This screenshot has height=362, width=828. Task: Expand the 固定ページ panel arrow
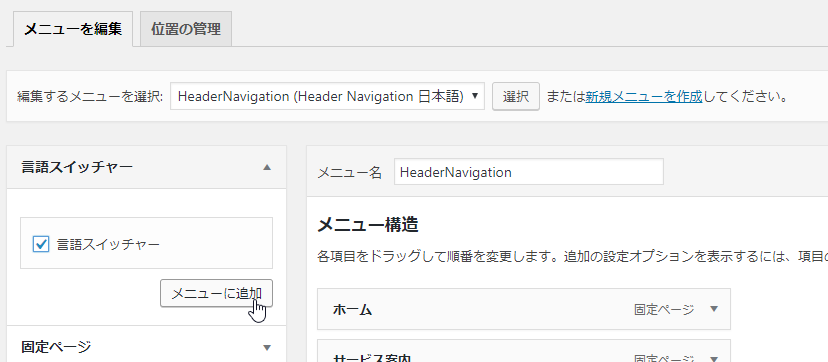point(267,347)
